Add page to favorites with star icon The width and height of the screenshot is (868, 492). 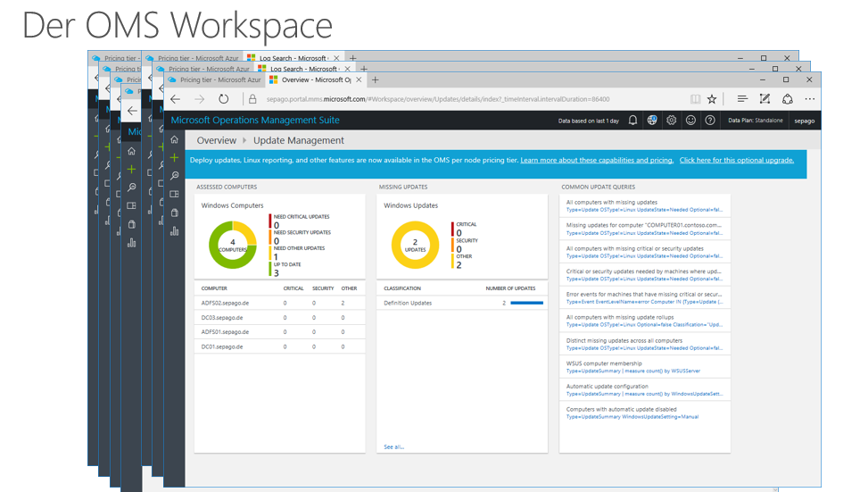pyautogui.click(x=712, y=99)
